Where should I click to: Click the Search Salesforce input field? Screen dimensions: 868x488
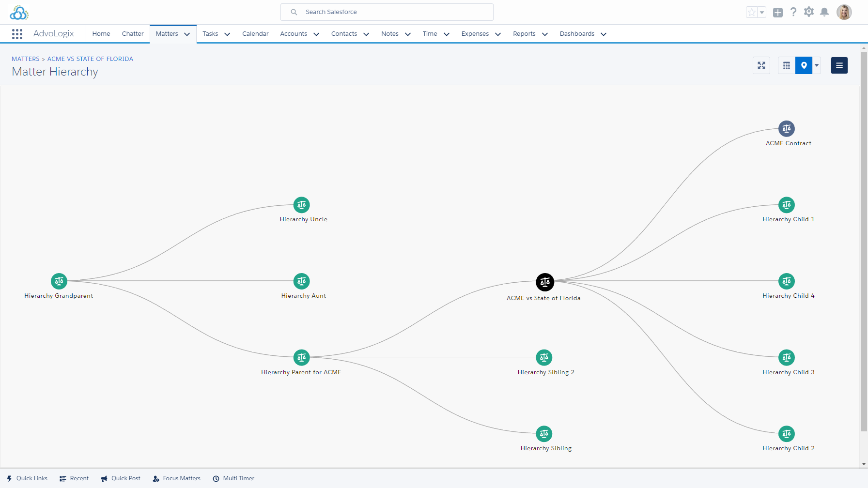387,12
